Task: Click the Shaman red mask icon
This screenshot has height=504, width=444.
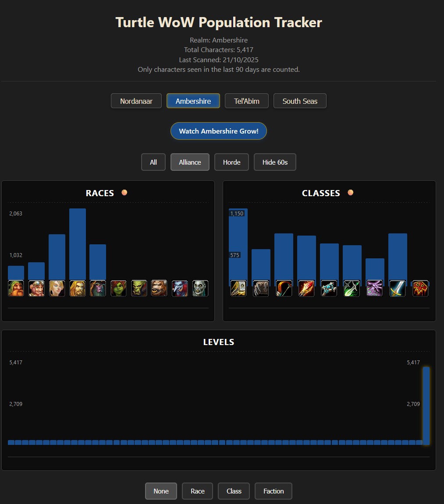Action: pyautogui.click(x=420, y=288)
